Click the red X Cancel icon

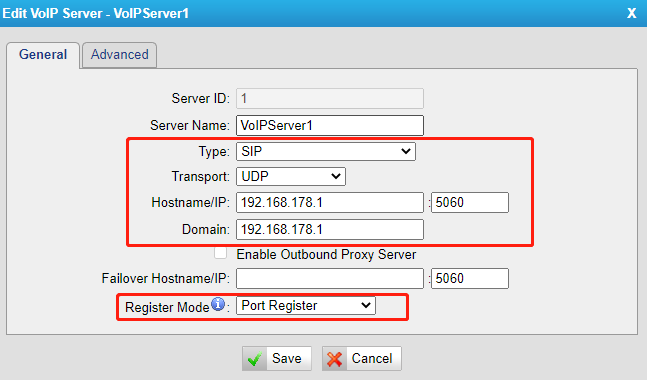pyautogui.click(x=334, y=359)
